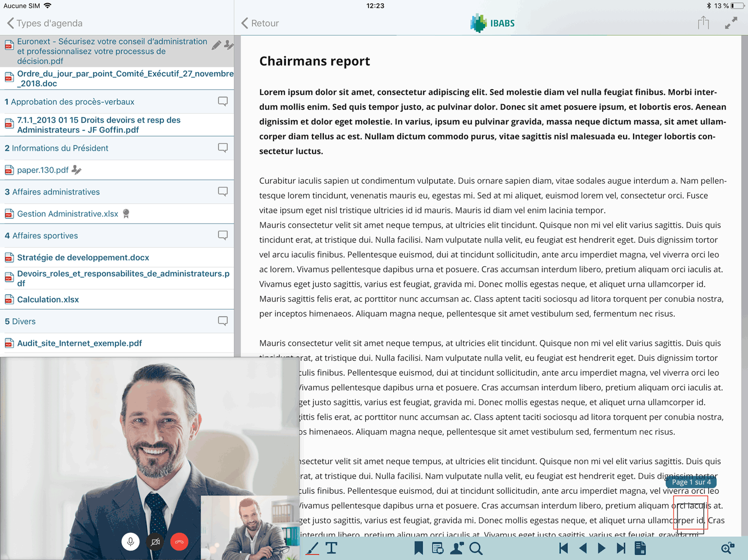Screen dimensions: 748x560
Task: Tap the 12:23 clock in status bar
Action: click(375, 5)
